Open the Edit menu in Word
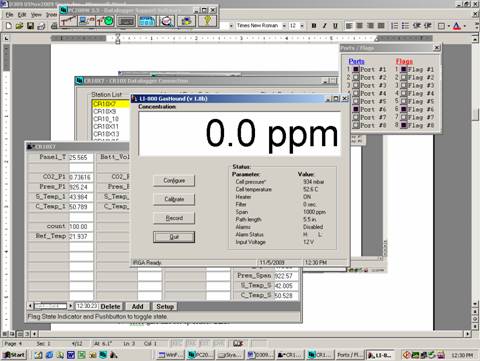 pos(22,15)
